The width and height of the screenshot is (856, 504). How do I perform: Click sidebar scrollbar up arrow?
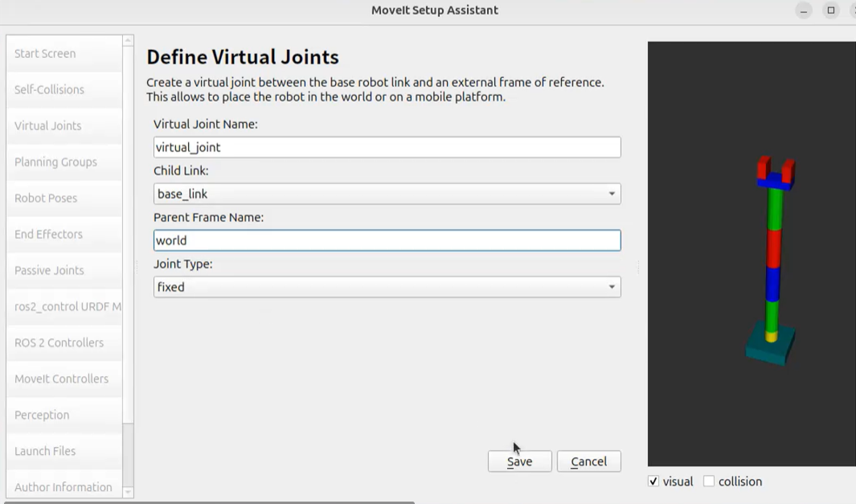point(128,40)
